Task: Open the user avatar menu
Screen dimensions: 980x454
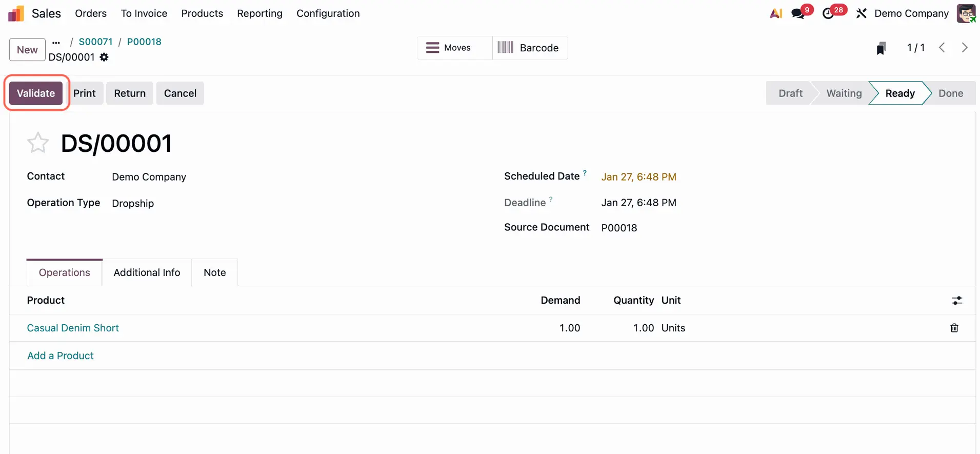Action: (x=966, y=13)
